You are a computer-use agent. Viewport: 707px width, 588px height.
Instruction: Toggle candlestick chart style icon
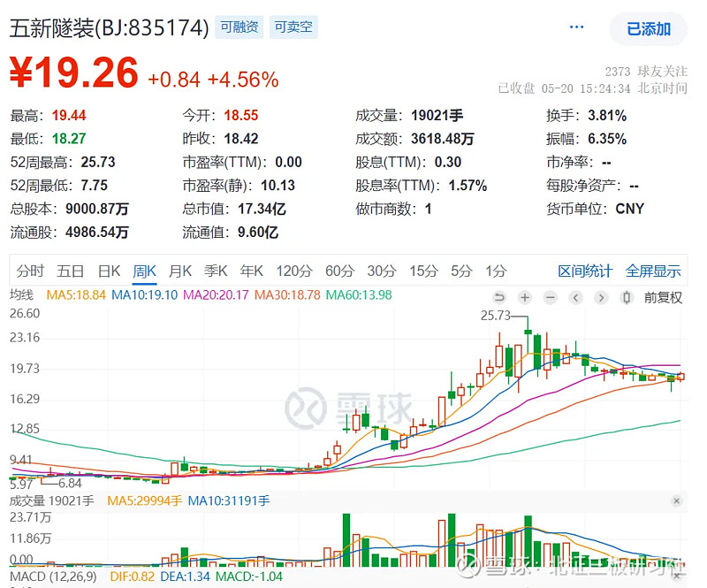pyautogui.click(x=627, y=297)
